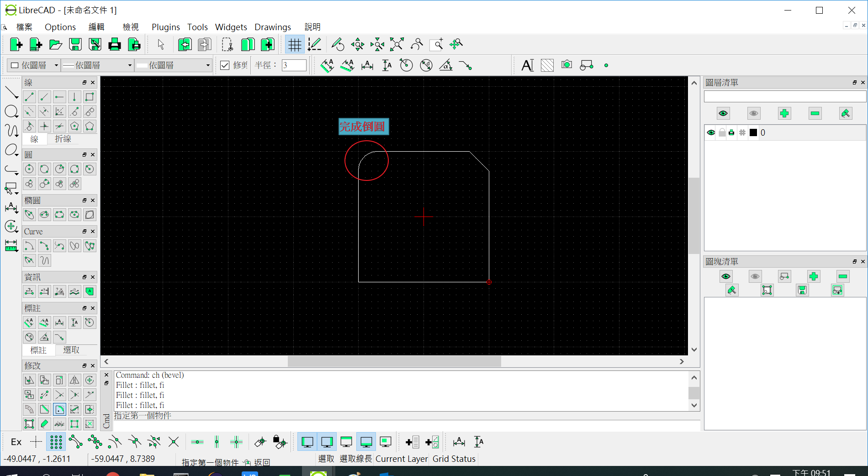
Task: Click the layer filter input field
Action: [x=785, y=96]
